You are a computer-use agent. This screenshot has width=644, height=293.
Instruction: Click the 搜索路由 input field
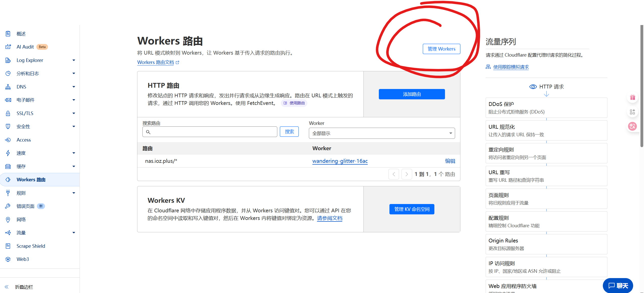tap(210, 132)
